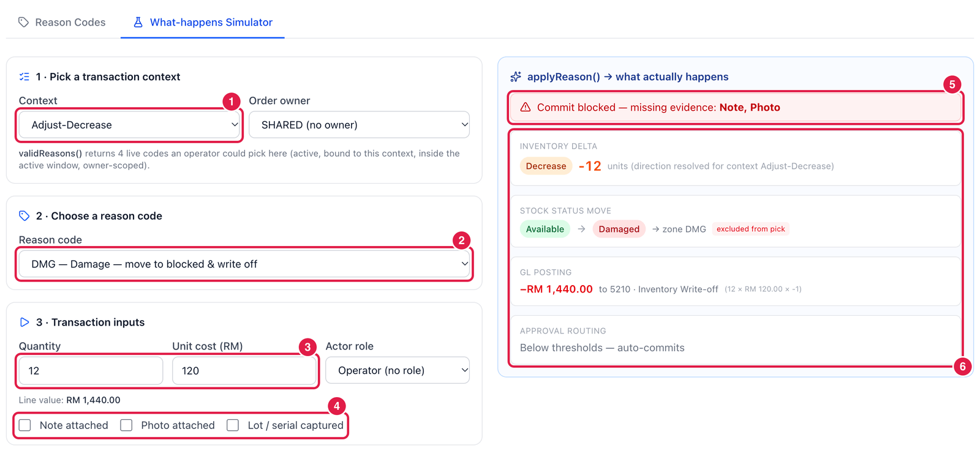Image resolution: width=980 pixels, height=451 pixels.
Task: Tick the Note attached checkbox
Action: (x=25, y=425)
